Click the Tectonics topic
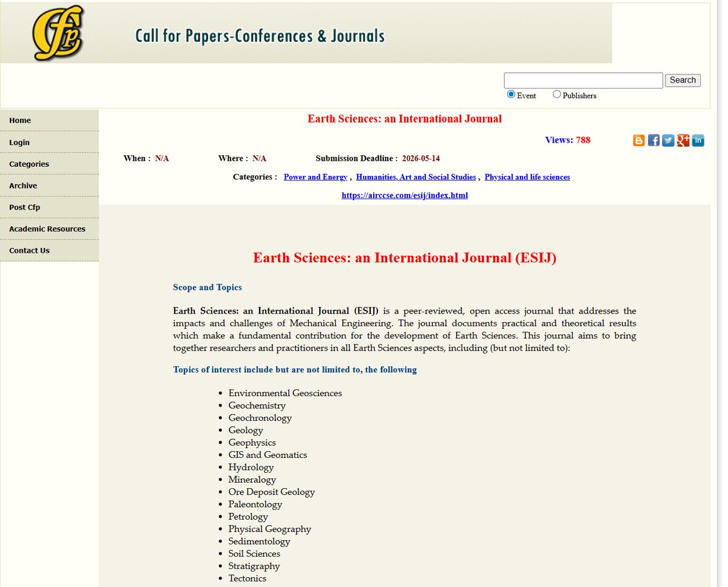The width and height of the screenshot is (728, 587). (247, 579)
